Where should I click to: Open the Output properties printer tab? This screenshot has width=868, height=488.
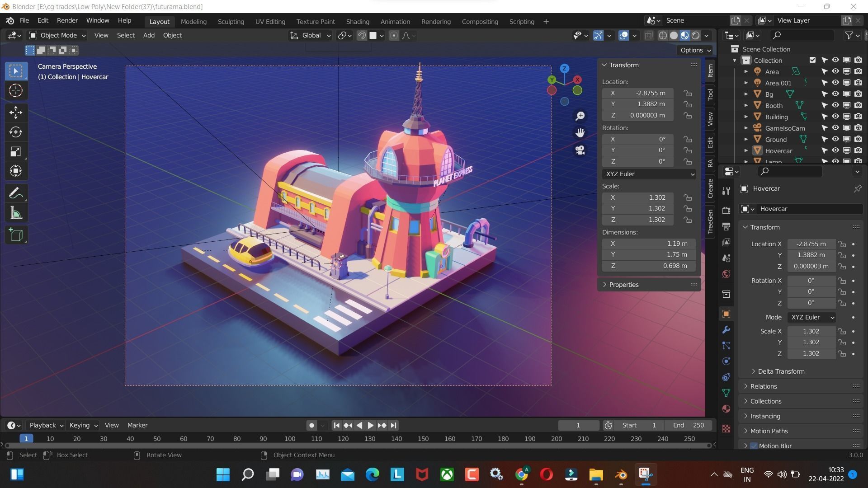(x=726, y=226)
